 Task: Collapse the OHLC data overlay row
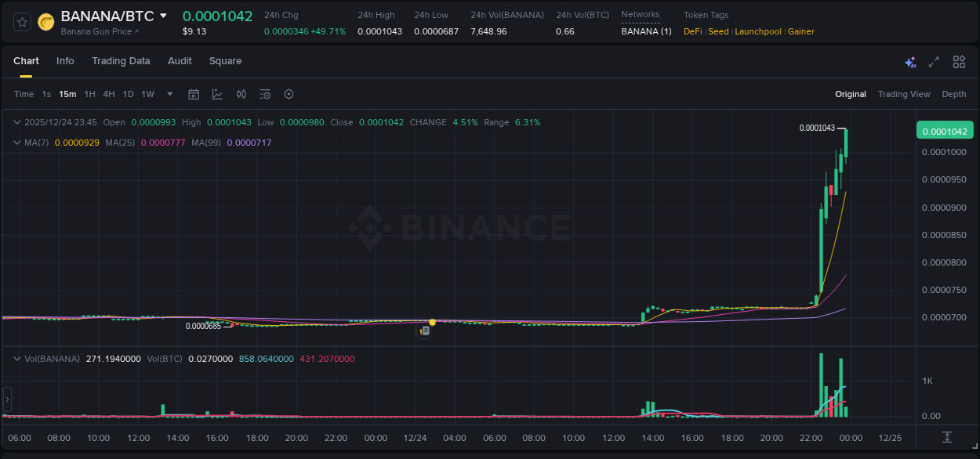click(16, 122)
